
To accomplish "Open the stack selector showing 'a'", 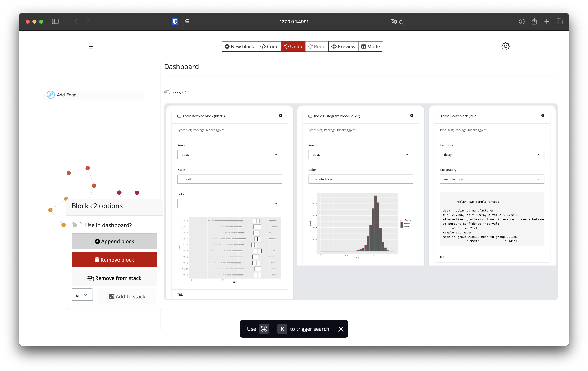I will click(82, 295).
